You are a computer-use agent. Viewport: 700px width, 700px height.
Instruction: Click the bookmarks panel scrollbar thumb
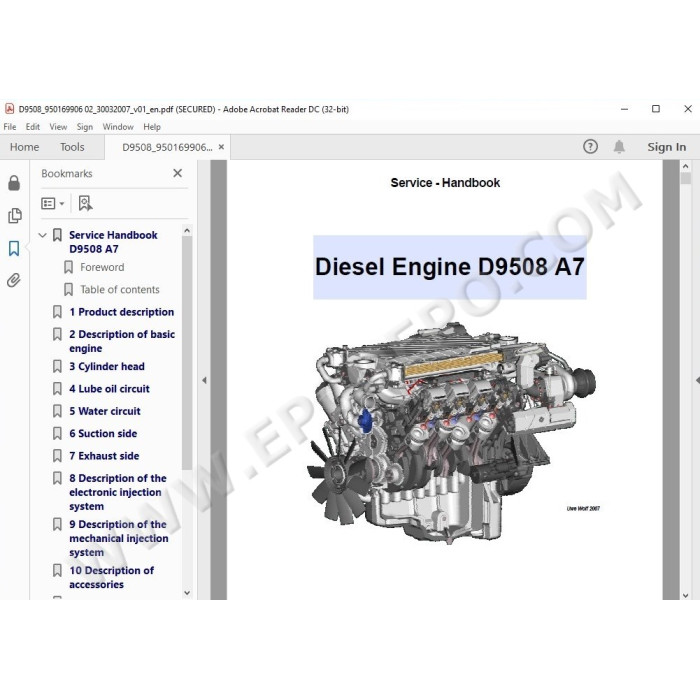pyautogui.click(x=187, y=353)
